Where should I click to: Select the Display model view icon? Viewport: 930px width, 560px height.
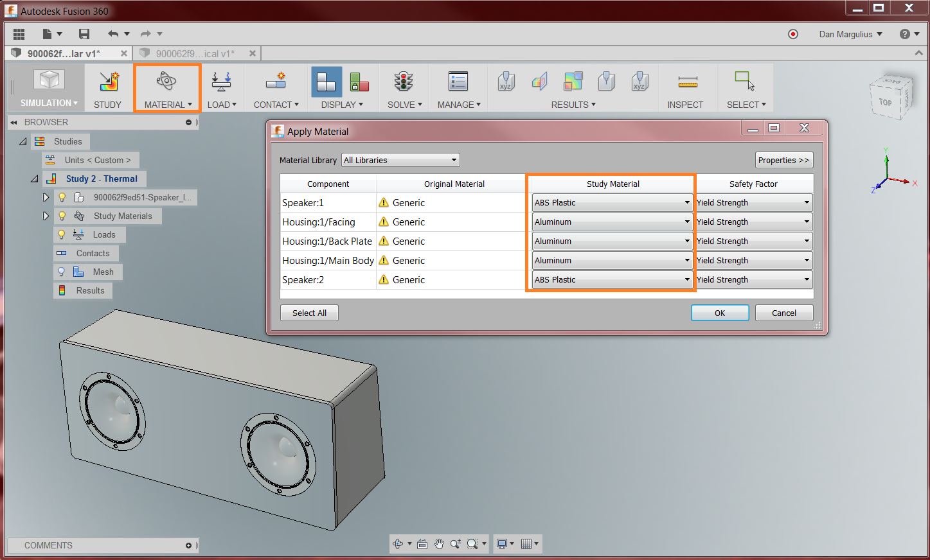coord(326,82)
